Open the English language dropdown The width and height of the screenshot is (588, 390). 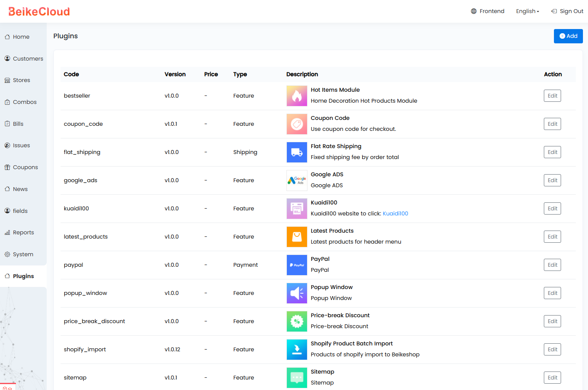coord(527,11)
